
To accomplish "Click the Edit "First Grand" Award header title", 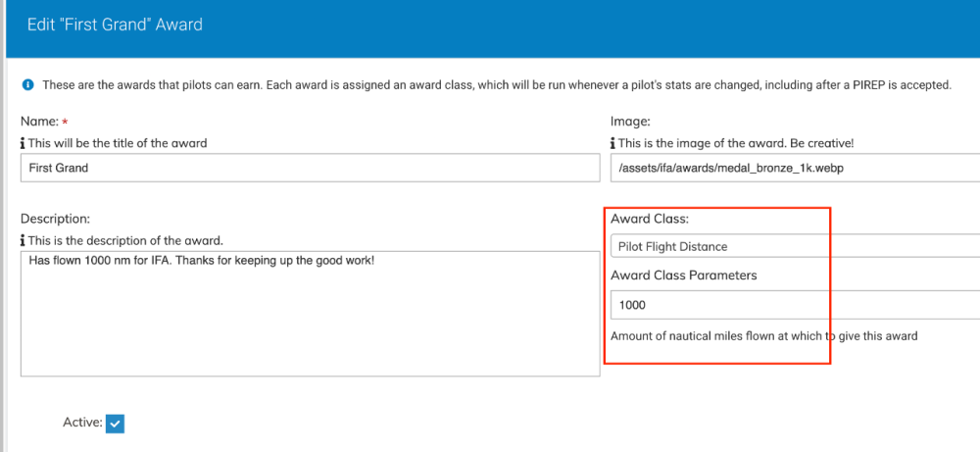I will [115, 25].
